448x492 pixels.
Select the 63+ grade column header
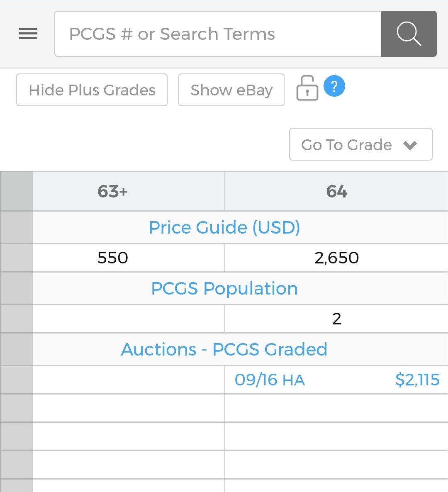[113, 191]
